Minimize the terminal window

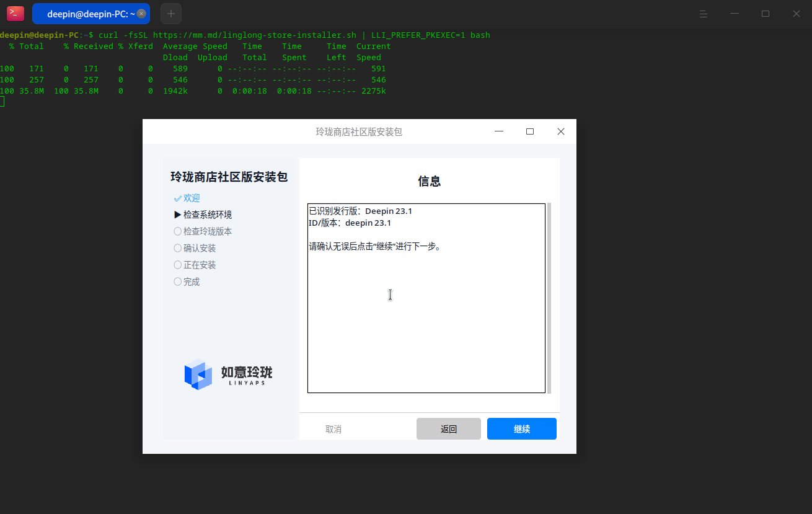(735, 14)
